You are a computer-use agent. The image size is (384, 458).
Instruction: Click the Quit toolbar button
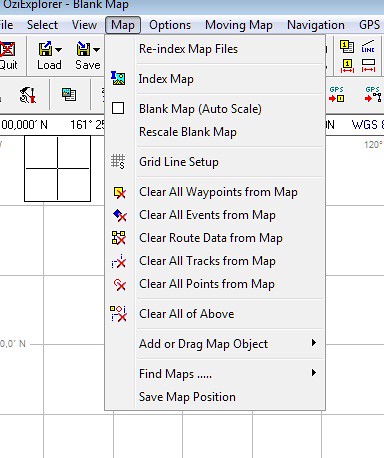[8, 56]
